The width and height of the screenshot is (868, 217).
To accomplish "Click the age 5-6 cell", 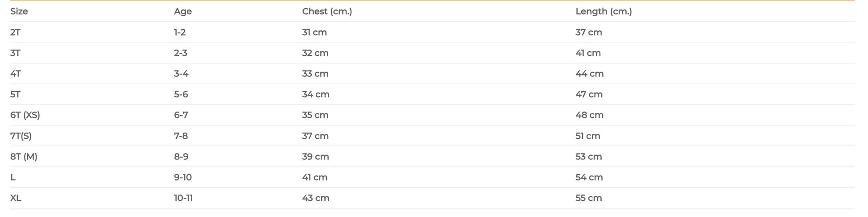I will [181, 95].
